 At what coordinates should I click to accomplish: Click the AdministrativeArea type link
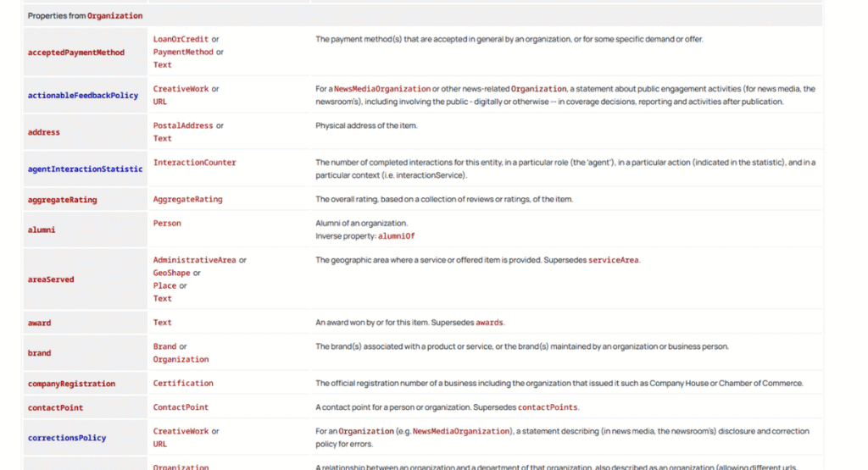(194, 260)
